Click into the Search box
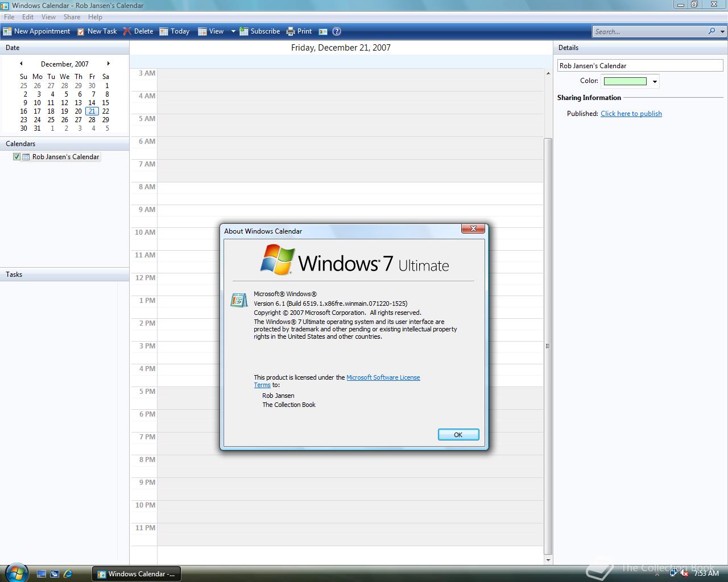This screenshot has width=728, height=582. (x=650, y=31)
